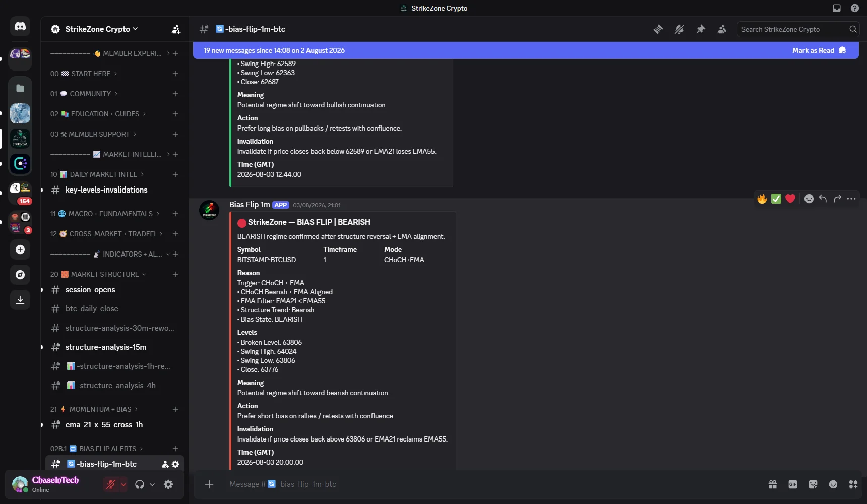Add the fire emoji reaction
The width and height of the screenshot is (867, 504).
[762, 199]
